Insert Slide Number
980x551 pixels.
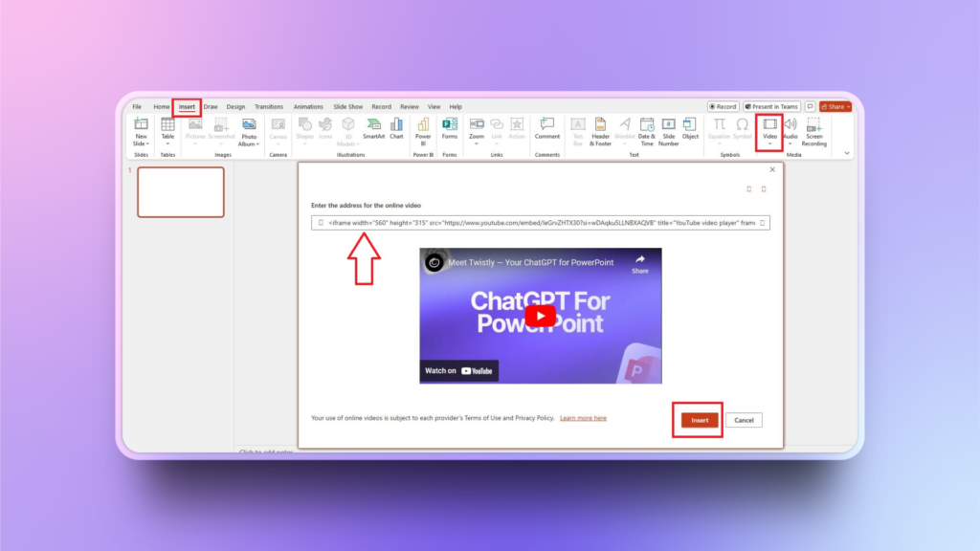pos(668,132)
